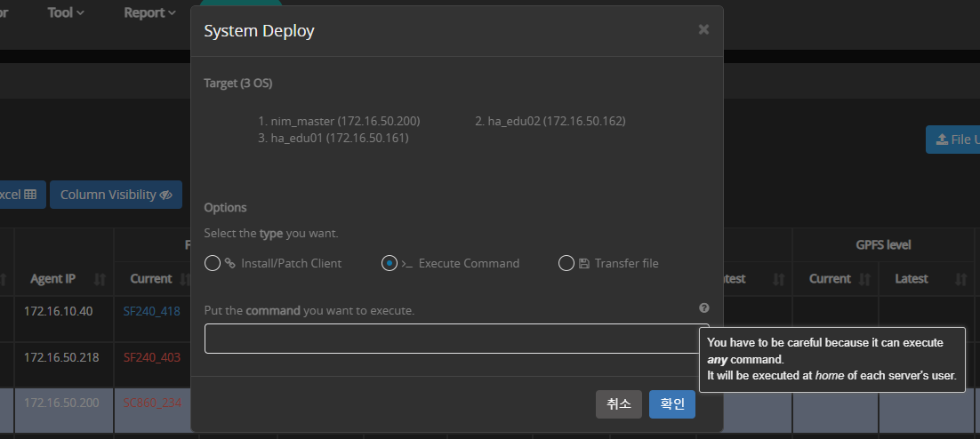Screen dimensions: 980x439
Task: Select the Execute Command radio option
Action: point(390,263)
